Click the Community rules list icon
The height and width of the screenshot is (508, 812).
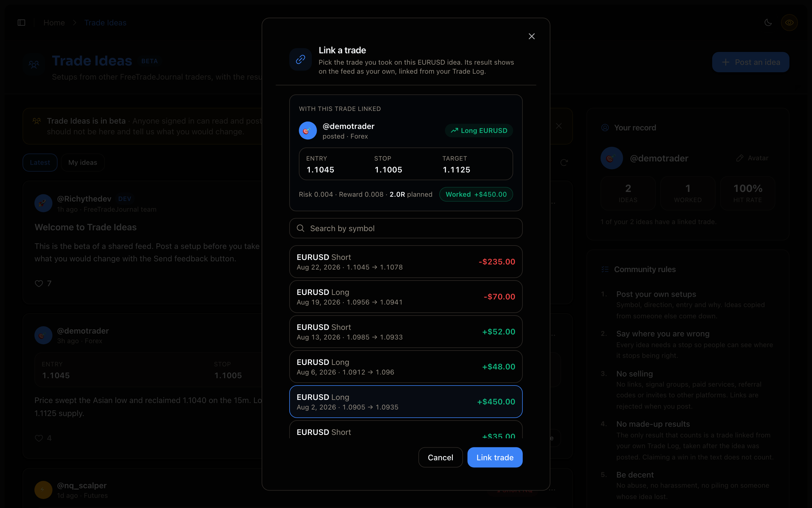click(x=605, y=270)
